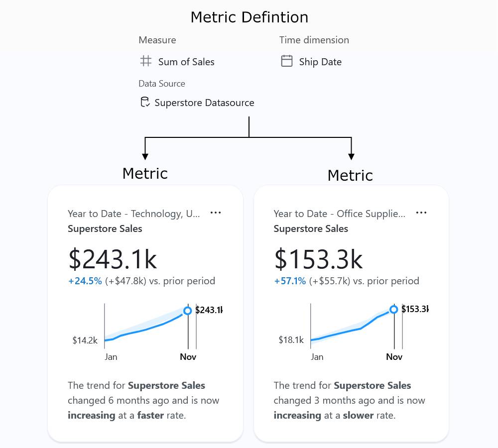Open the ellipsis menu on the Office Supplies card
The image size is (498, 448).
pos(421,212)
